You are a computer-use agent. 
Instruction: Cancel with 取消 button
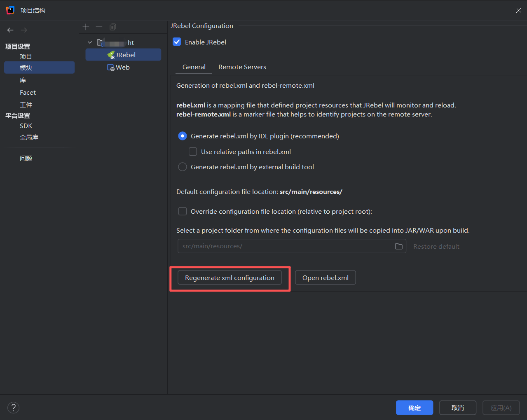coord(458,408)
